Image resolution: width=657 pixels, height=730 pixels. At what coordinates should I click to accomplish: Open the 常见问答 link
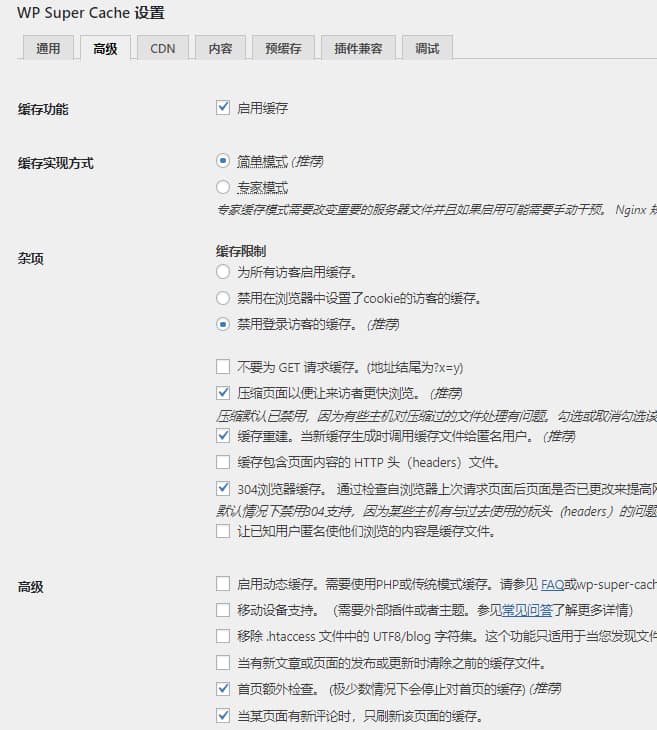click(x=527, y=610)
